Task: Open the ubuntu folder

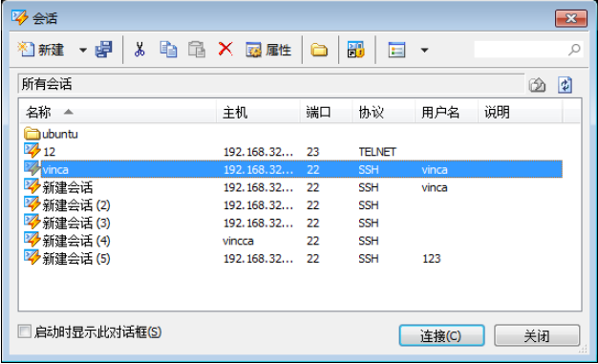Action: [x=51, y=134]
